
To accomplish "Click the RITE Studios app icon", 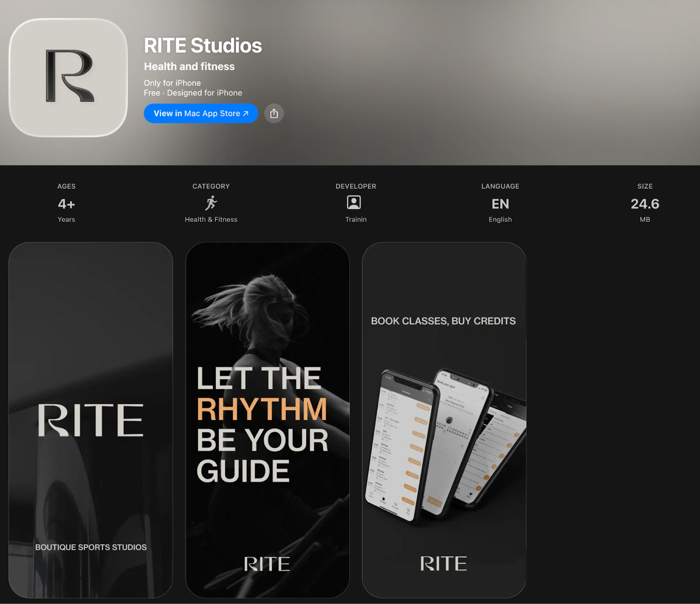I will (68, 77).
